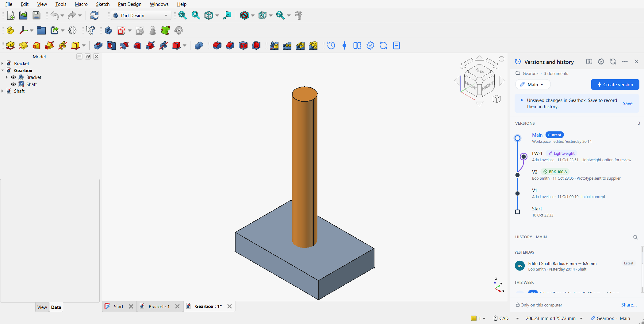Click the Refresh recompute icon
This screenshot has width=644, height=324.
94,15
